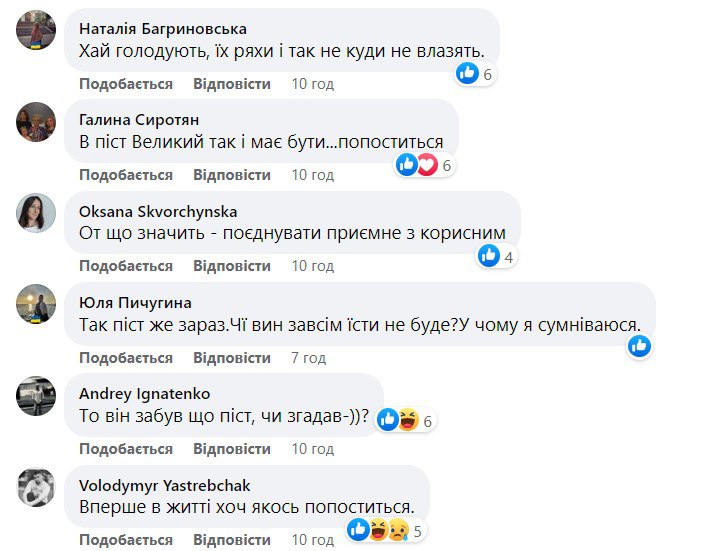Open Юля Пичугина's profile name link

tap(134, 302)
